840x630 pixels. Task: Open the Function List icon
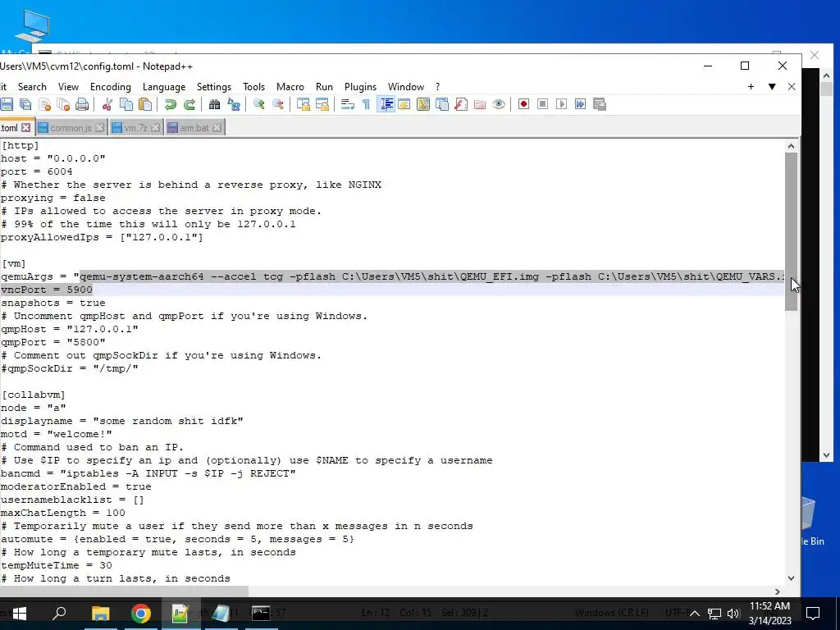coord(461,104)
